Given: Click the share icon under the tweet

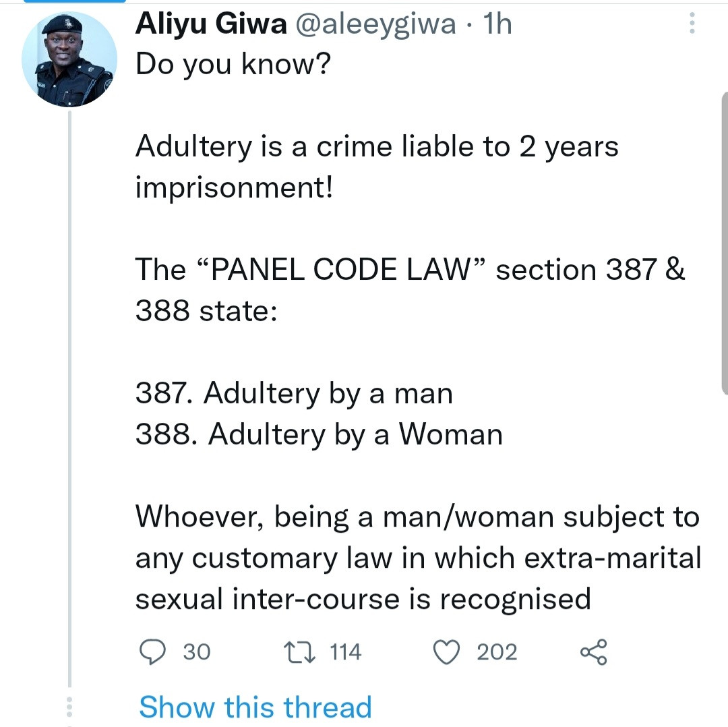Looking at the screenshot, I should pos(593,652).
